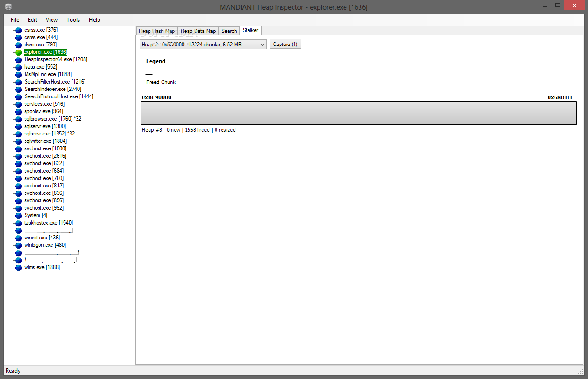Click the icon beside SearchProtocolHost.exe [1444]
Screen dimensions: 588x379
click(19, 97)
